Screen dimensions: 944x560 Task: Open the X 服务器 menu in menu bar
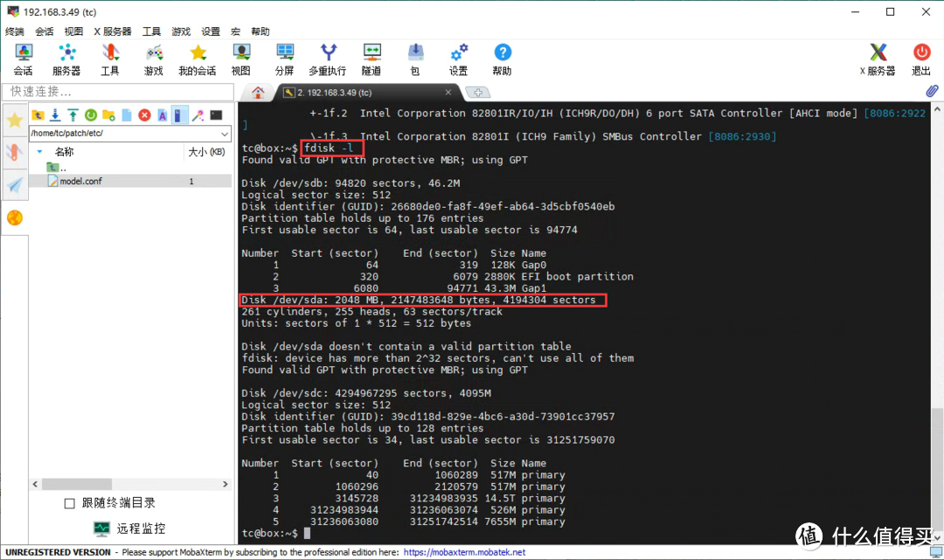tap(113, 31)
